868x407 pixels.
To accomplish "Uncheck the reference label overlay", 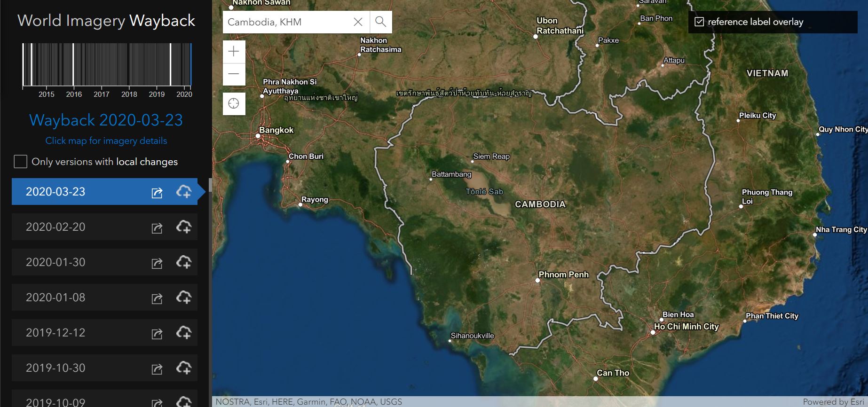I will pyautogui.click(x=699, y=22).
